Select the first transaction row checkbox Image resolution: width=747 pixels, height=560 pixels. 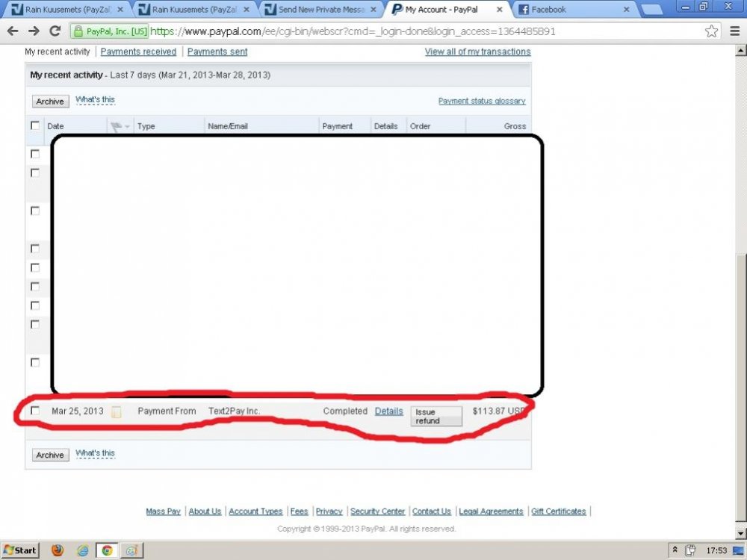coord(35,154)
